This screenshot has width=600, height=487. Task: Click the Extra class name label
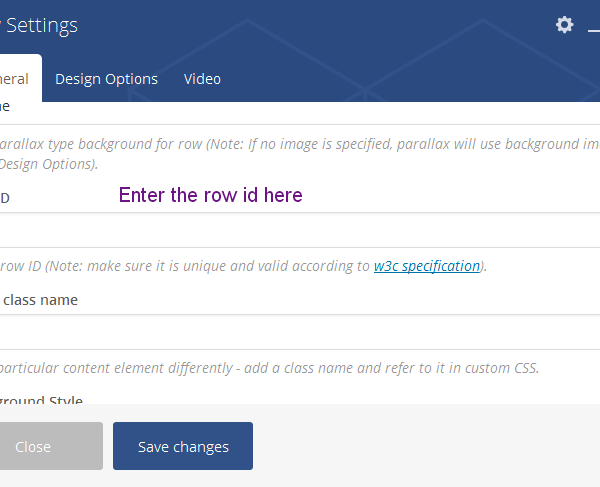tap(40, 300)
